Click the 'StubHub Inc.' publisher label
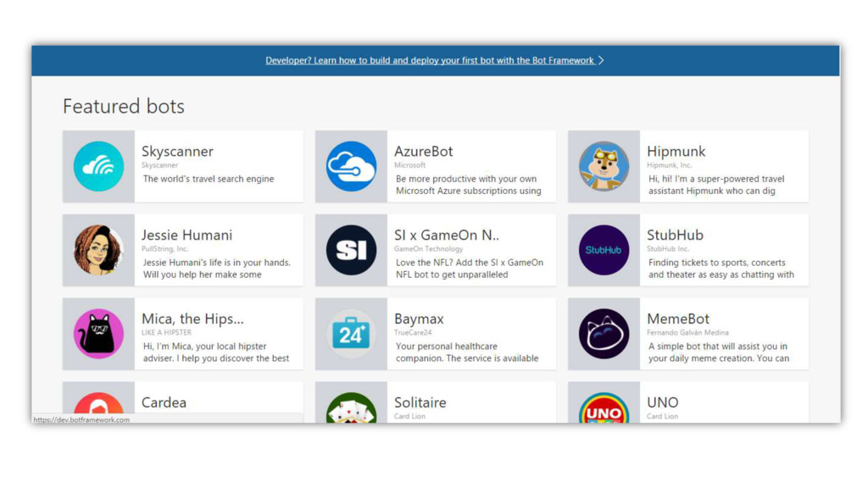The image size is (868, 488). [x=668, y=249]
